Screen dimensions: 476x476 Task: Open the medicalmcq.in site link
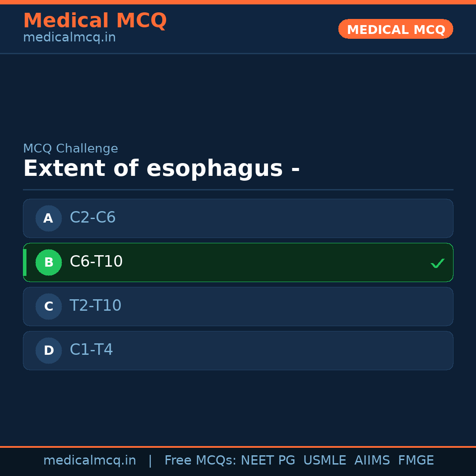(69, 37)
